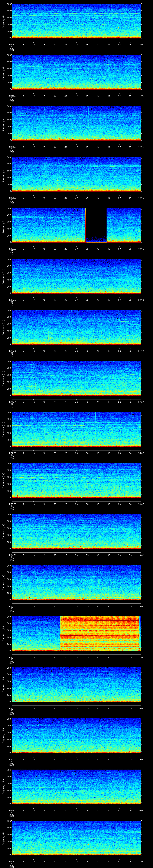153x868 pixels.
Task: Click the 11:19:00 start time label
Action: point(12,300)
